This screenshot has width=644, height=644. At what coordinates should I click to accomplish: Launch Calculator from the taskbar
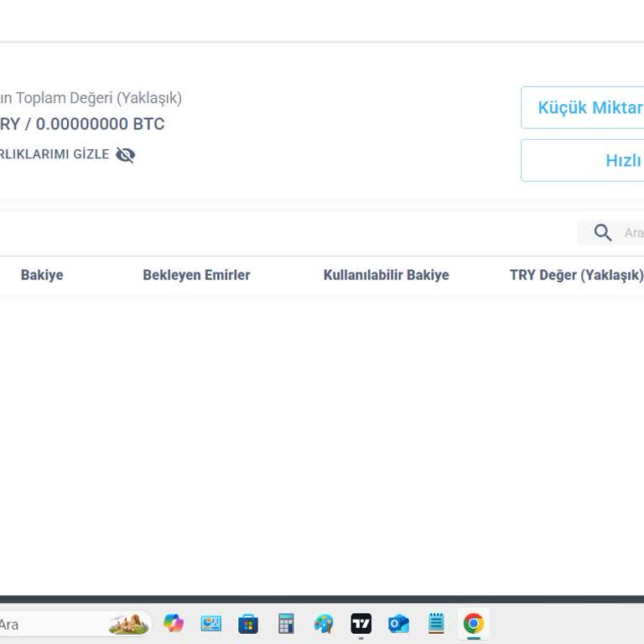[286, 624]
